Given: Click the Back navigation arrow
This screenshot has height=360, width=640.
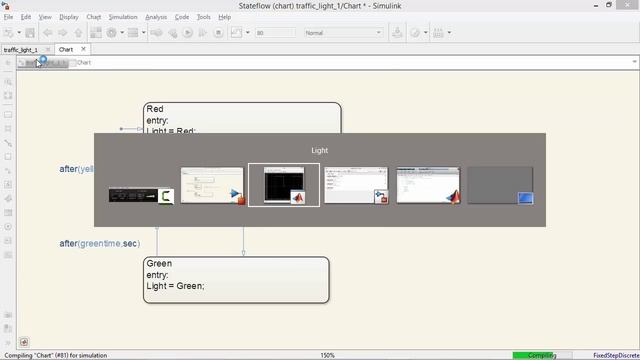Looking at the screenshot, I should click(47, 33).
